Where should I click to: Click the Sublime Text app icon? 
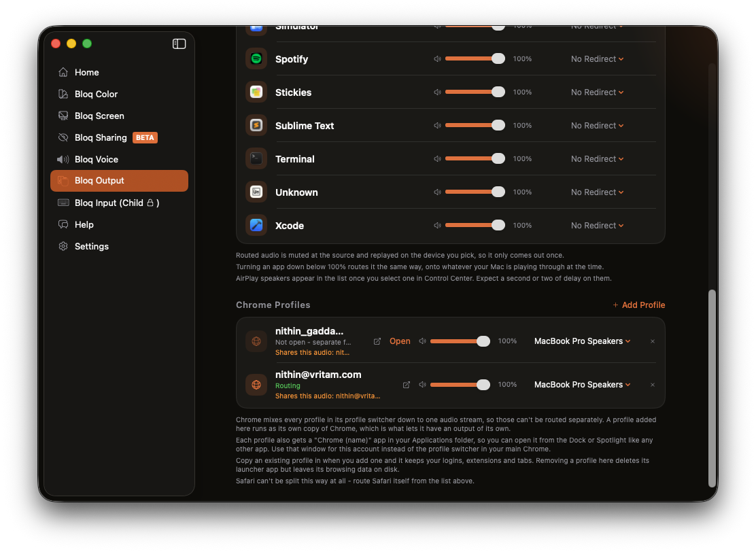(256, 125)
